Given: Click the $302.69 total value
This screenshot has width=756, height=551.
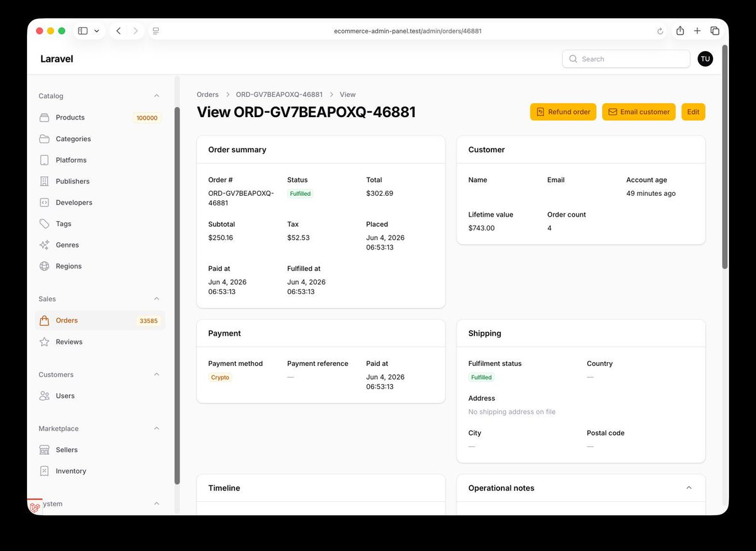Looking at the screenshot, I should click(379, 193).
